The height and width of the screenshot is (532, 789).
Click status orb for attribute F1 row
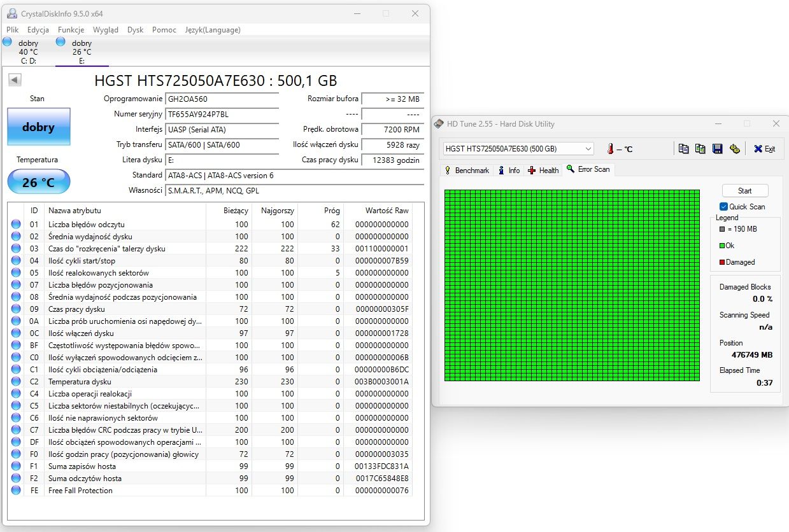(16, 466)
